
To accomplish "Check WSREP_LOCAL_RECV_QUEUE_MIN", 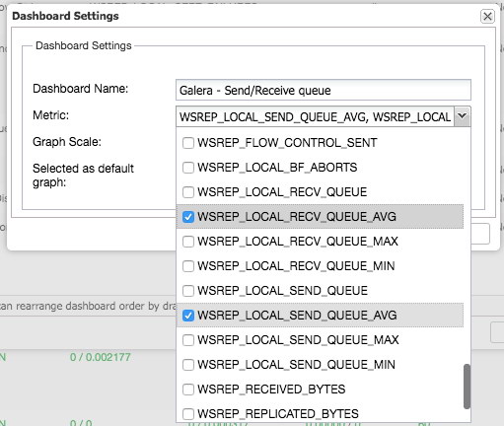I will [x=188, y=266].
